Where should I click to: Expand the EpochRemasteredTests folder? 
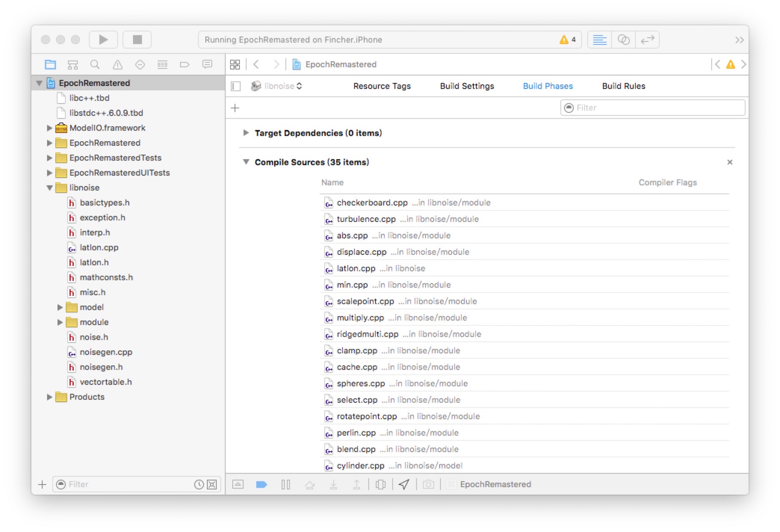click(x=49, y=158)
